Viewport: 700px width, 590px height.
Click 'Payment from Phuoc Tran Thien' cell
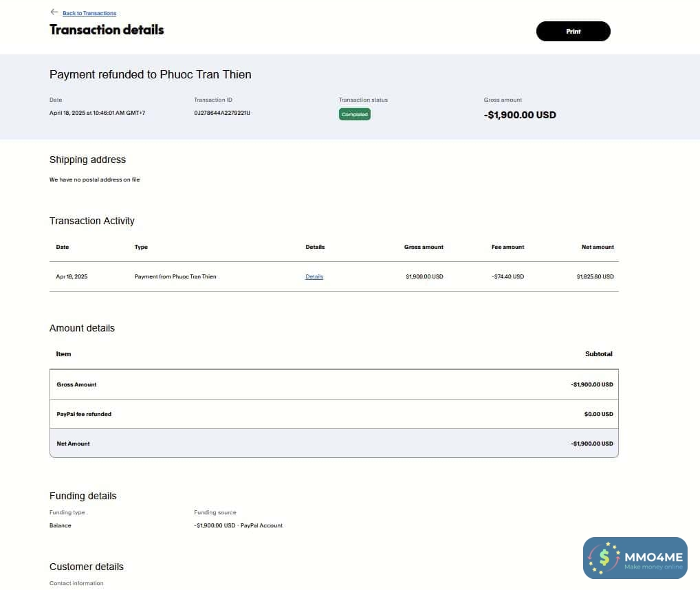click(x=175, y=276)
